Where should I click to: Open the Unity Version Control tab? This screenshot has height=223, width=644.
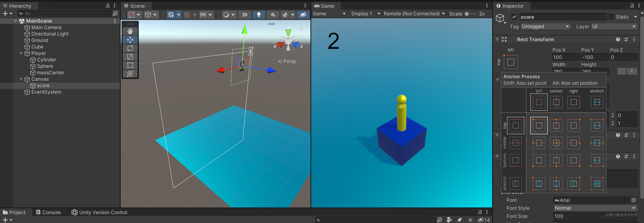click(x=99, y=212)
